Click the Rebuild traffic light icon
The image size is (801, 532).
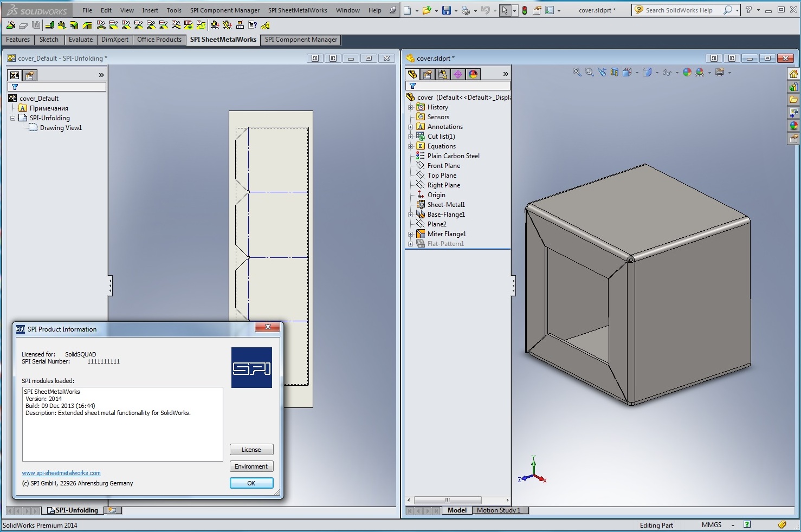(525, 10)
